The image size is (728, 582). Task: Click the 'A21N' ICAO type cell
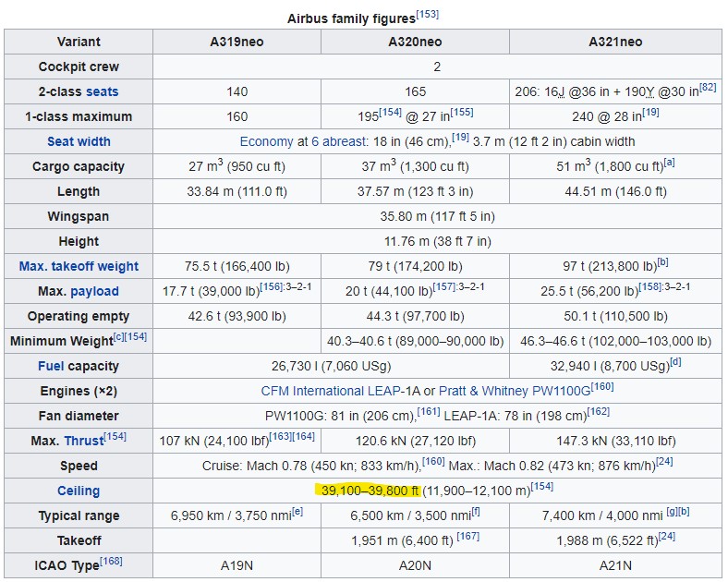(615, 565)
